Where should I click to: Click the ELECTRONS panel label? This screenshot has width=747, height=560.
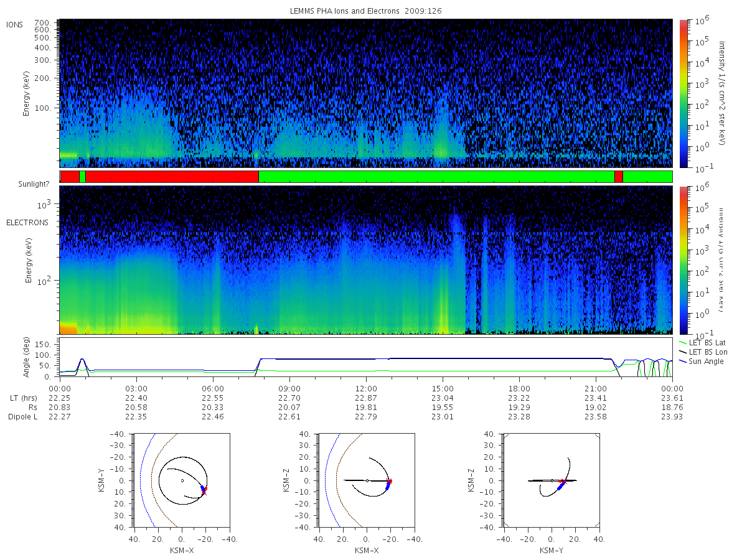click(27, 222)
